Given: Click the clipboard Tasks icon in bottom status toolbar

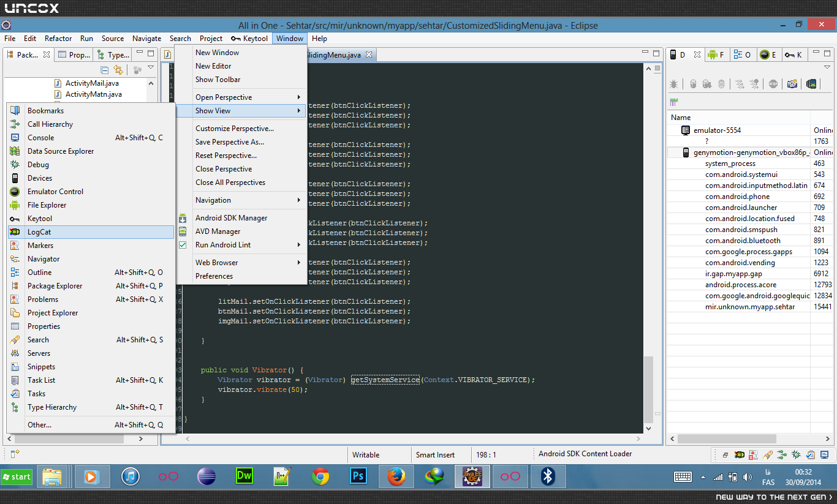Looking at the screenshot, I should [809, 455].
